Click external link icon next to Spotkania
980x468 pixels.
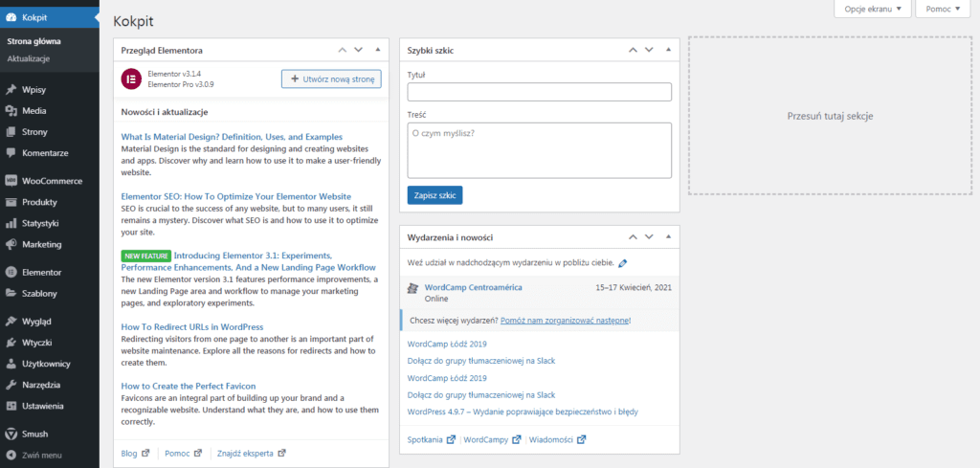pyautogui.click(x=452, y=439)
